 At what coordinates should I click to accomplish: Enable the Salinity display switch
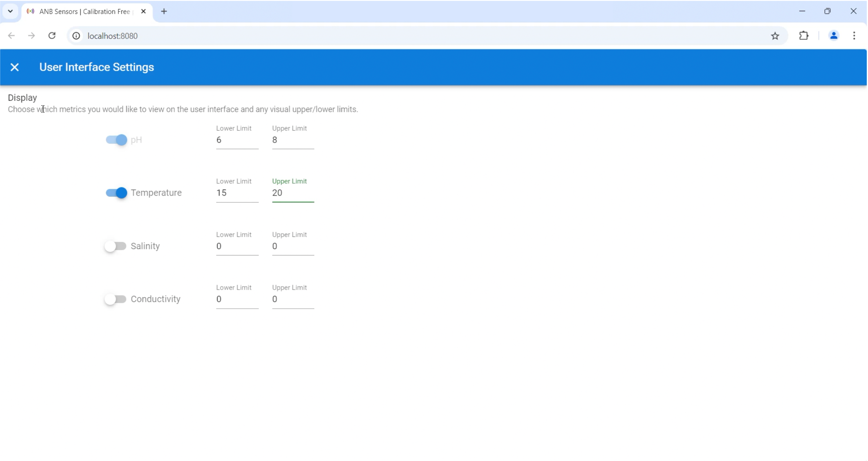[115, 246]
